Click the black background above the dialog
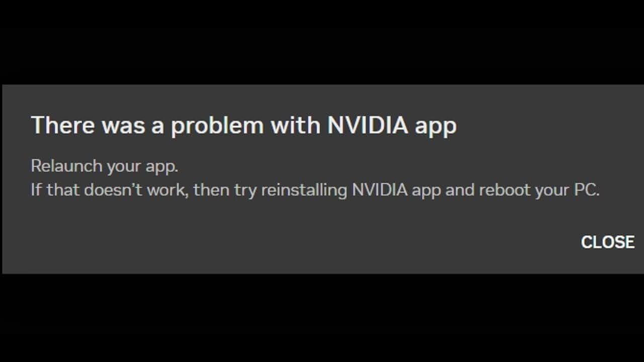This screenshot has height=362, width=644. click(322, 42)
